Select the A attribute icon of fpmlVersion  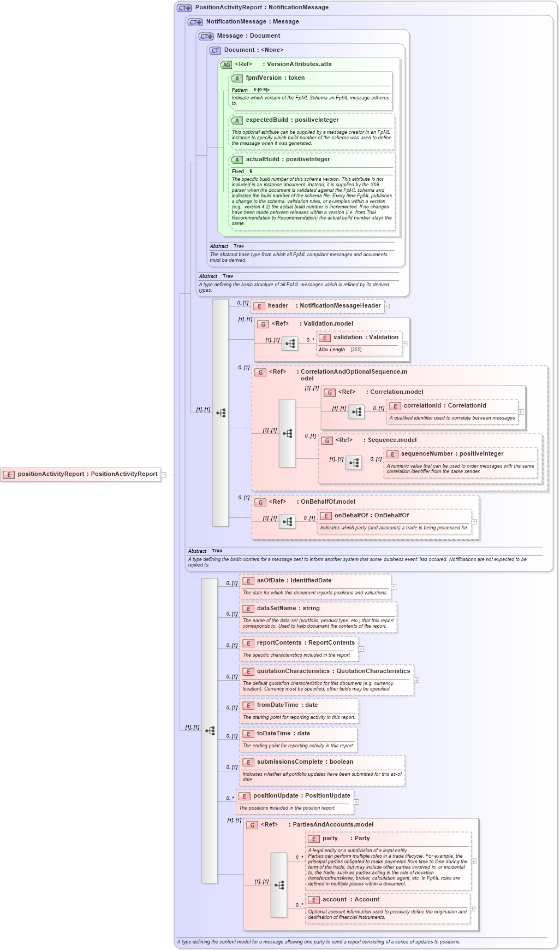tap(237, 78)
